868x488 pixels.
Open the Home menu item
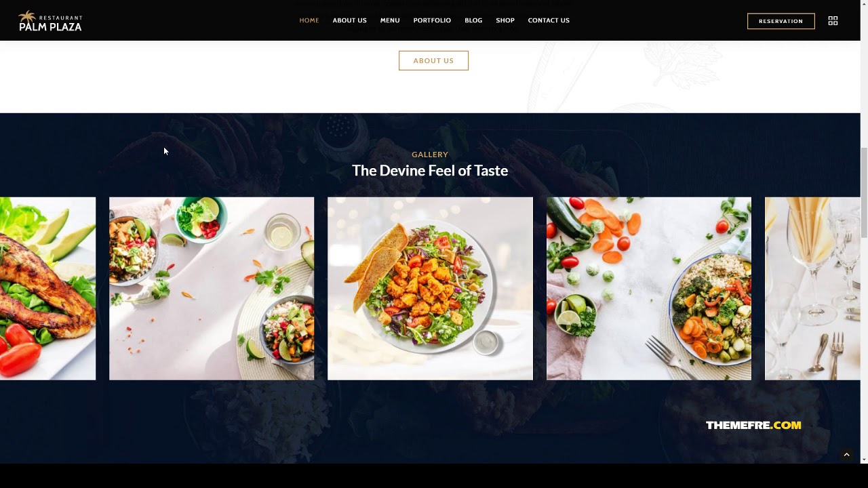tap(309, 20)
